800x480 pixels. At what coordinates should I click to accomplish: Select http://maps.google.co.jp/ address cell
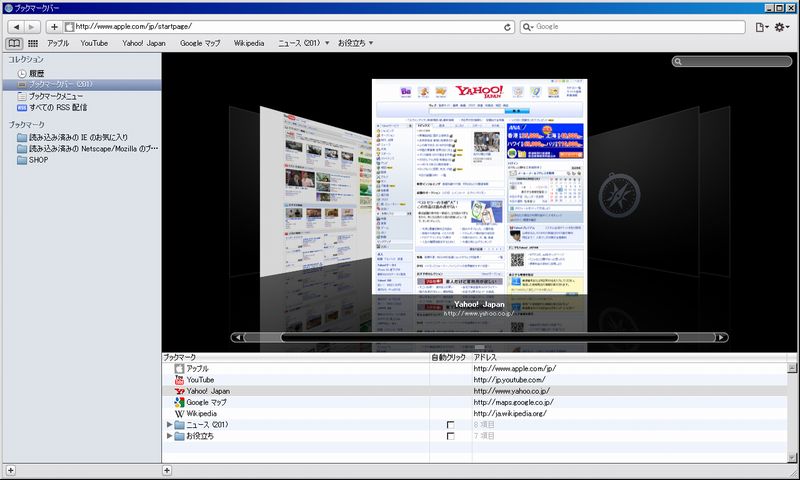pyautogui.click(x=513, y=402)
